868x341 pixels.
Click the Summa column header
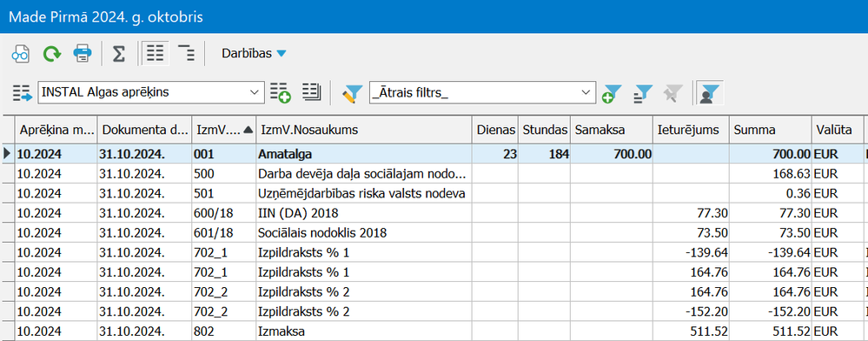pyautogui.click(x=771, y=130)
